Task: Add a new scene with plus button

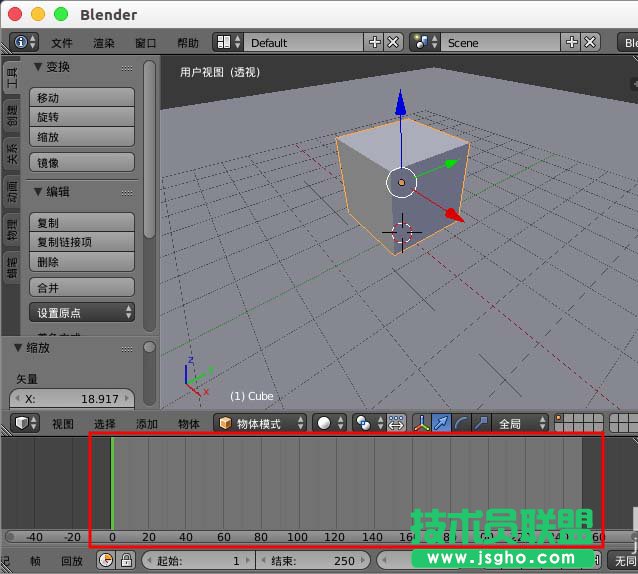Action: tap(572, 42)
